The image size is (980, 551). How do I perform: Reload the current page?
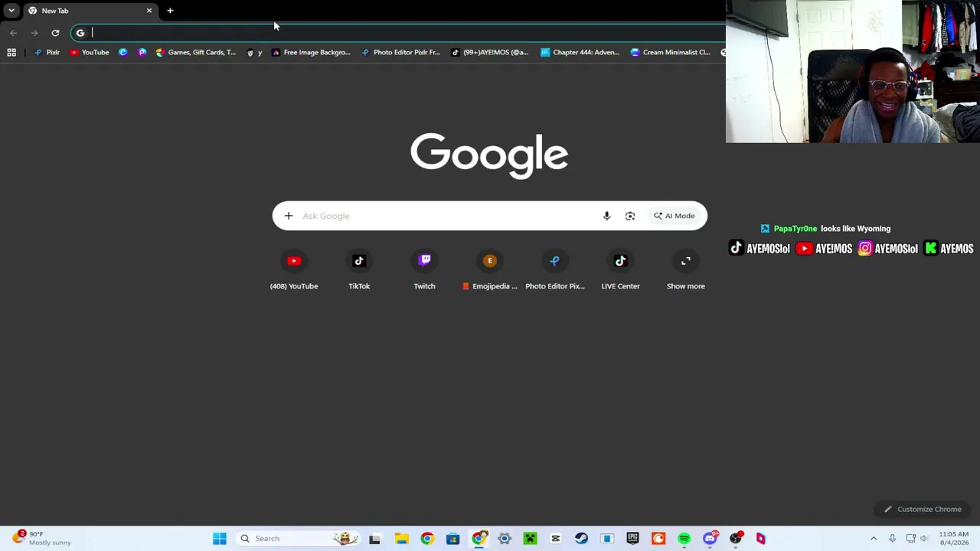pos(55,33)
